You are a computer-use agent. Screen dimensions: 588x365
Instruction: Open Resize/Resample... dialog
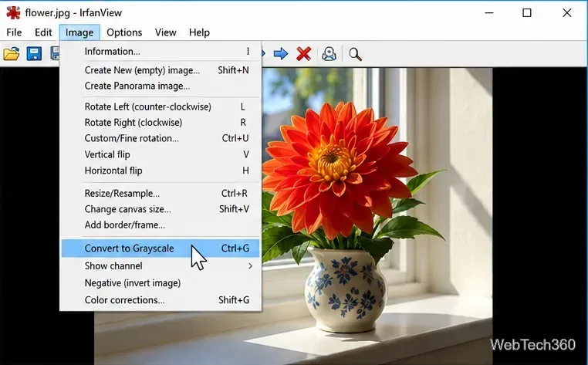click(x=161, y=194)
